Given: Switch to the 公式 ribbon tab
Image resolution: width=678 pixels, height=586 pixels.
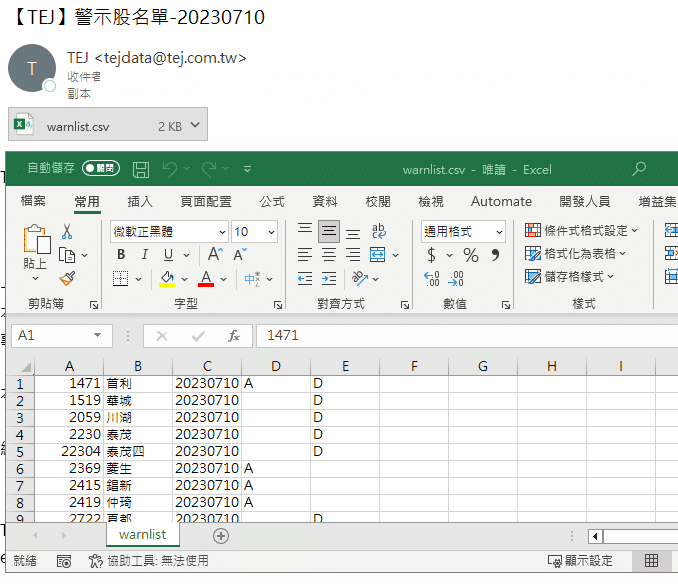Looking at the screenshot, I should click(272, 201).
